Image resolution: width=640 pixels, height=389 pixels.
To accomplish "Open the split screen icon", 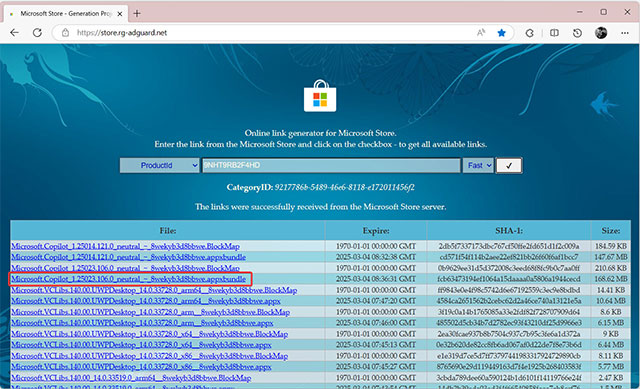I will pos(554,33).
